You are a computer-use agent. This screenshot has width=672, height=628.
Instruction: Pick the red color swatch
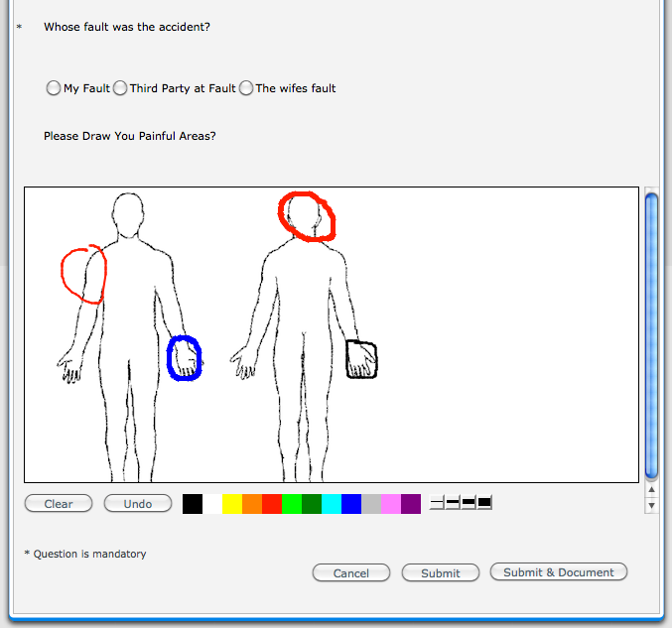272,504
